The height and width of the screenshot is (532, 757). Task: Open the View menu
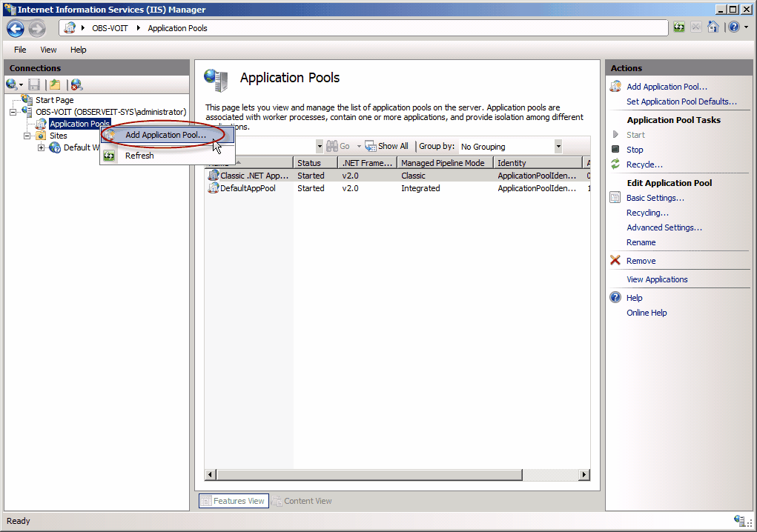[x=48, y=50]
